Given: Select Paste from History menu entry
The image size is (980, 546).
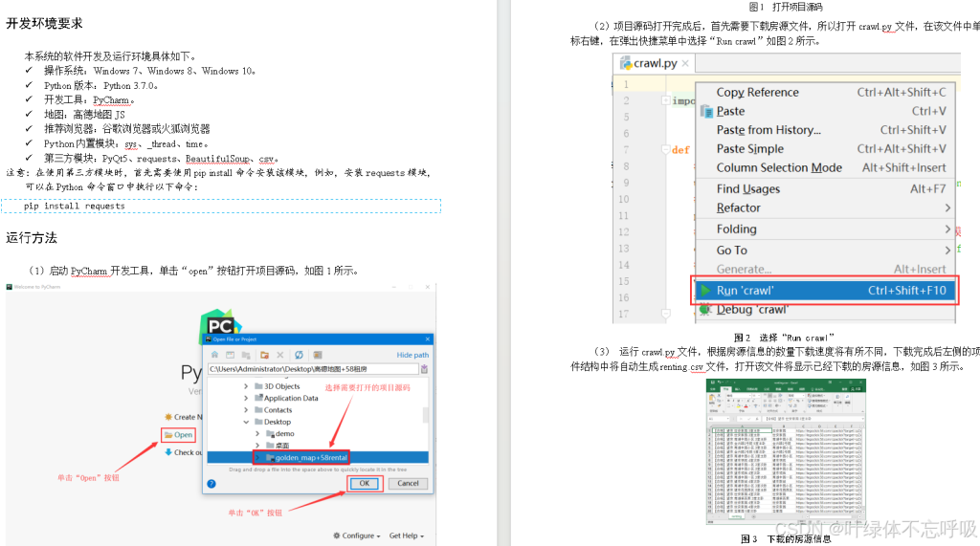Looking at the screenshot, I should coord(825,130).
